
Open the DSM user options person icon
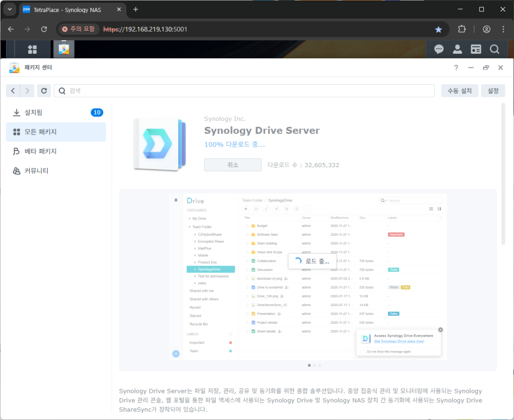point(457,49)
